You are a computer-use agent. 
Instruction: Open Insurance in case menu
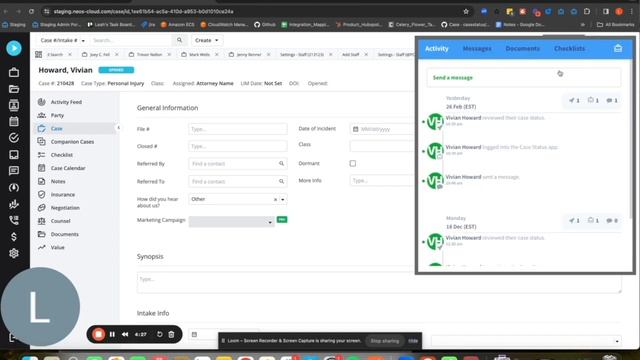(x=62, y=195)
